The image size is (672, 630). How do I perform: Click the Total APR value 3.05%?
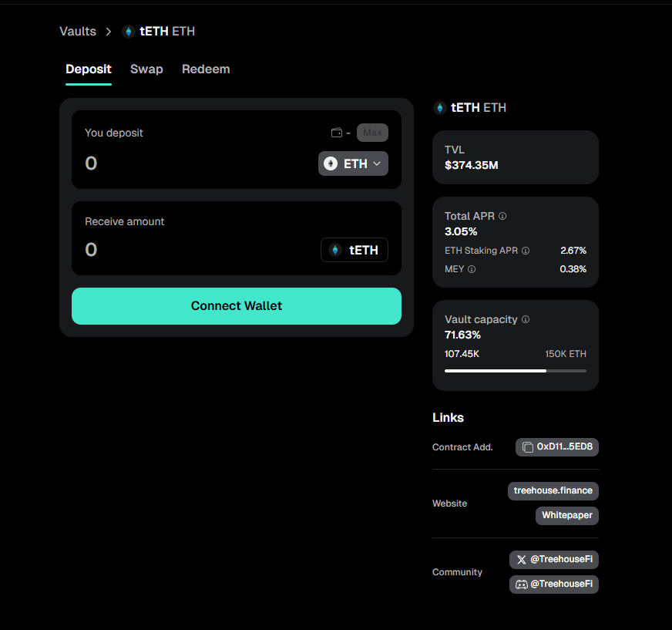pos(461,231)
